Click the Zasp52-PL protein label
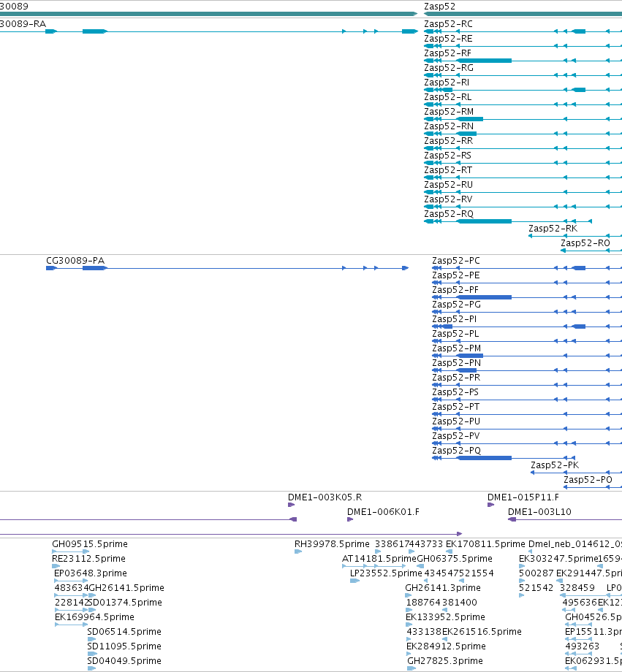The width and height of the screenshot is (622, 672). (x=455, y=333)
